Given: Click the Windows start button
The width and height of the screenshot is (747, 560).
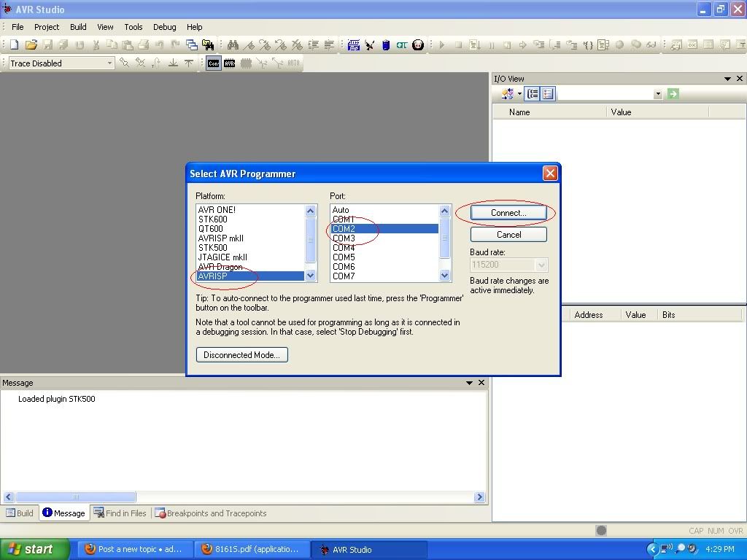Looking at the screenshot, I should click(35, 550).
